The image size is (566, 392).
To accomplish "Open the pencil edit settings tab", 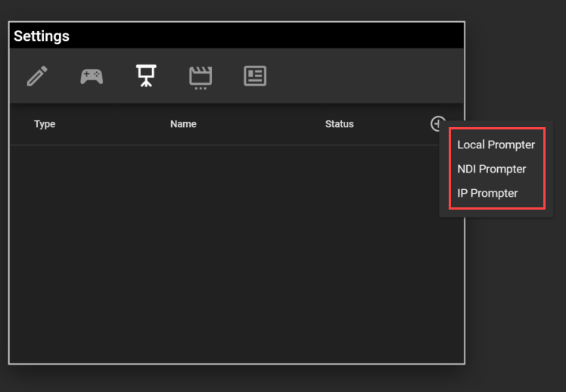I will [37, 76].
